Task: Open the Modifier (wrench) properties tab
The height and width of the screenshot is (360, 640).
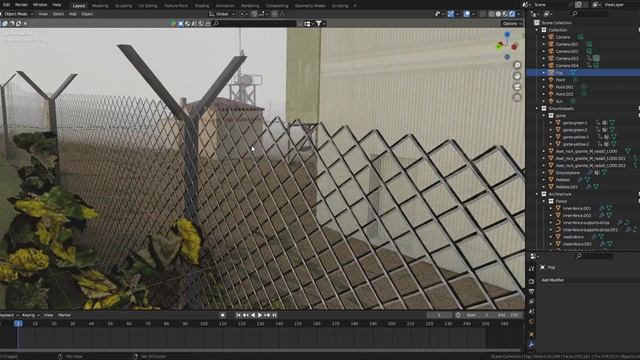Action: pyautogui.click(x=531, y=345)
